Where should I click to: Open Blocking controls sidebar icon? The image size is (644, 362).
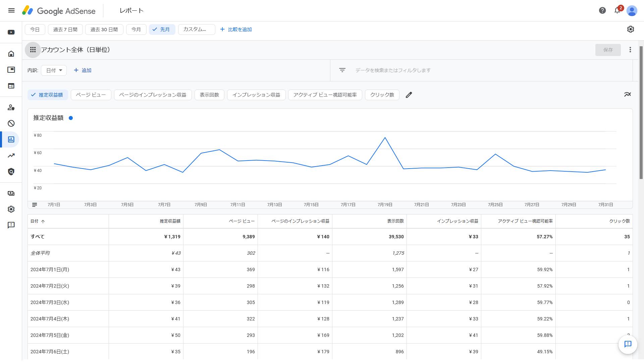(11, 123)
